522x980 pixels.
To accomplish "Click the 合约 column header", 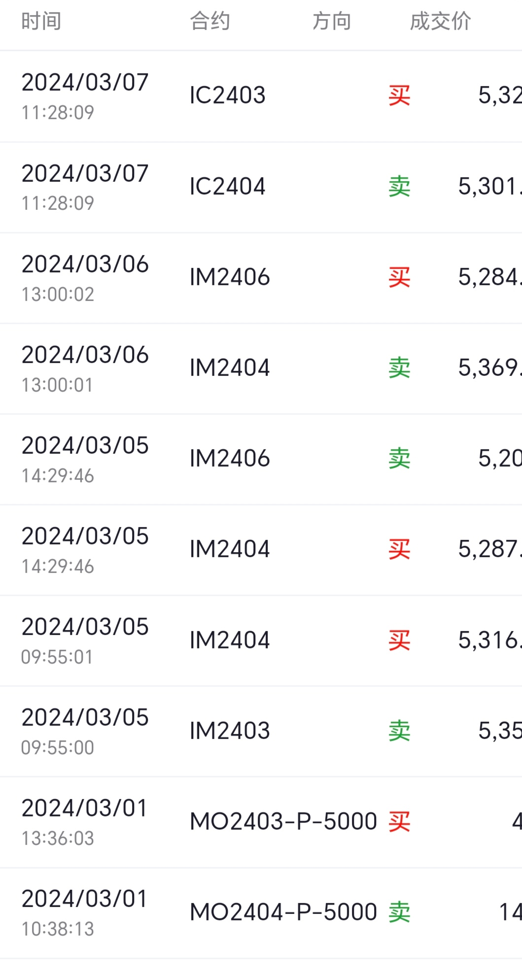I will [210, 22].
